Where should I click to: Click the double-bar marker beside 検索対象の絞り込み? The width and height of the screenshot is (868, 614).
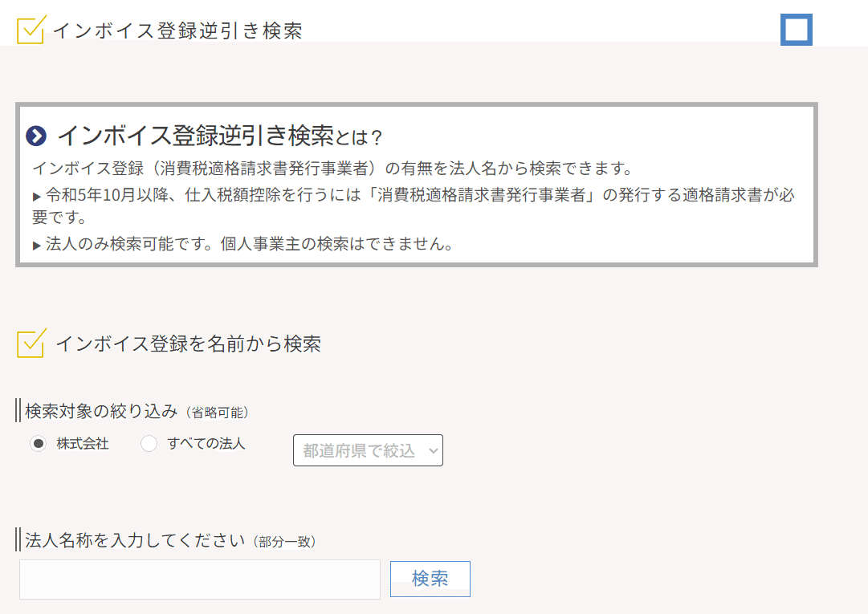tap(18, 410)
